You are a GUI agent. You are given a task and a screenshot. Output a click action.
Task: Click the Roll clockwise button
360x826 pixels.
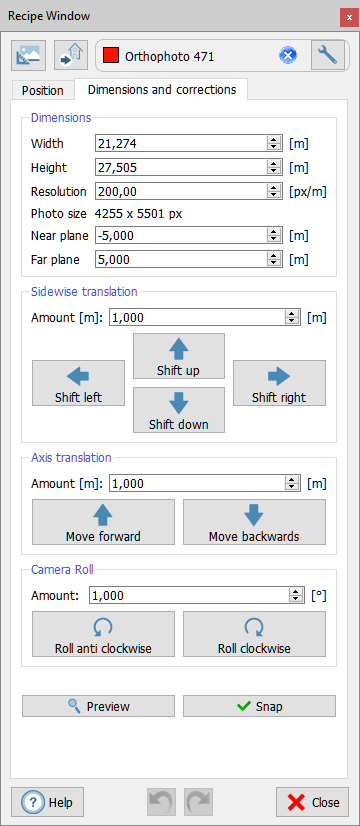[254, 634]
